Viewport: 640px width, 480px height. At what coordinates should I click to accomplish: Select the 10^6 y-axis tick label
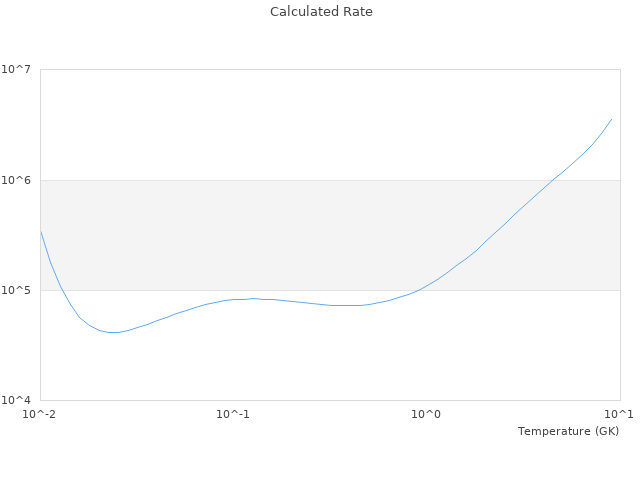17,180
